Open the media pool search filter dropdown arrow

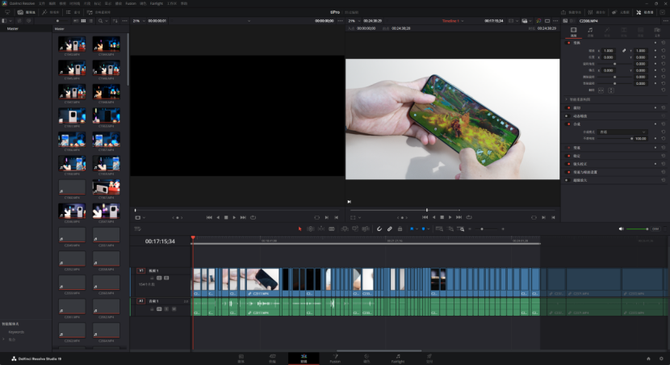point(106,21)
